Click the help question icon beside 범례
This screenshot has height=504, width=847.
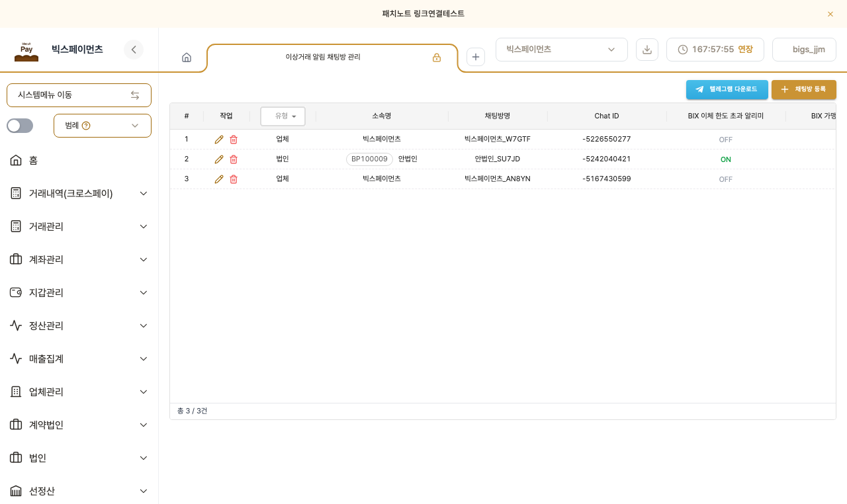coord(86,126)
